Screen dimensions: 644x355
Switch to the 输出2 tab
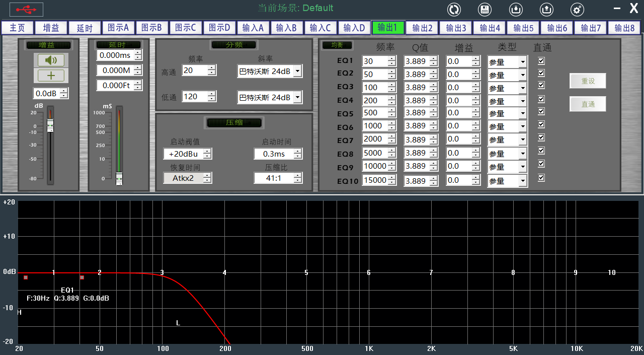[x=422, y=28]
